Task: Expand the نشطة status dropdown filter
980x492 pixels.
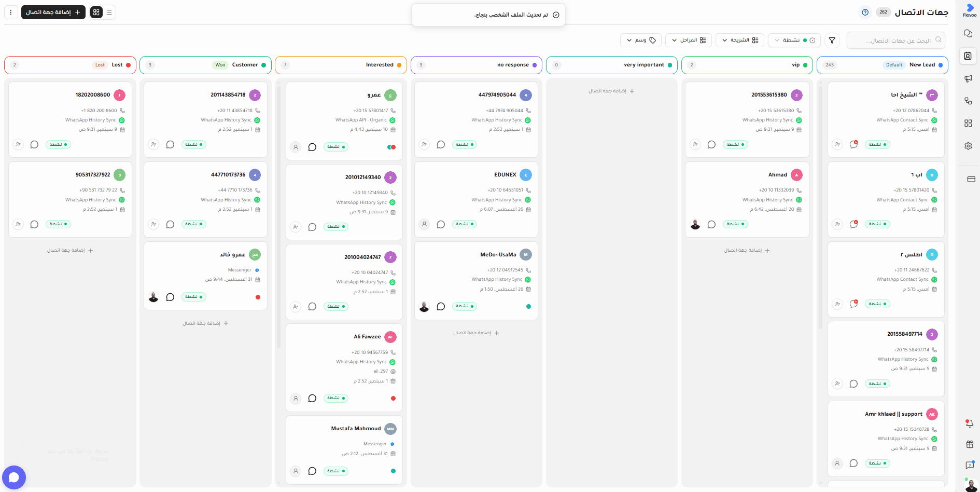Action: click(x=794, y=40)
